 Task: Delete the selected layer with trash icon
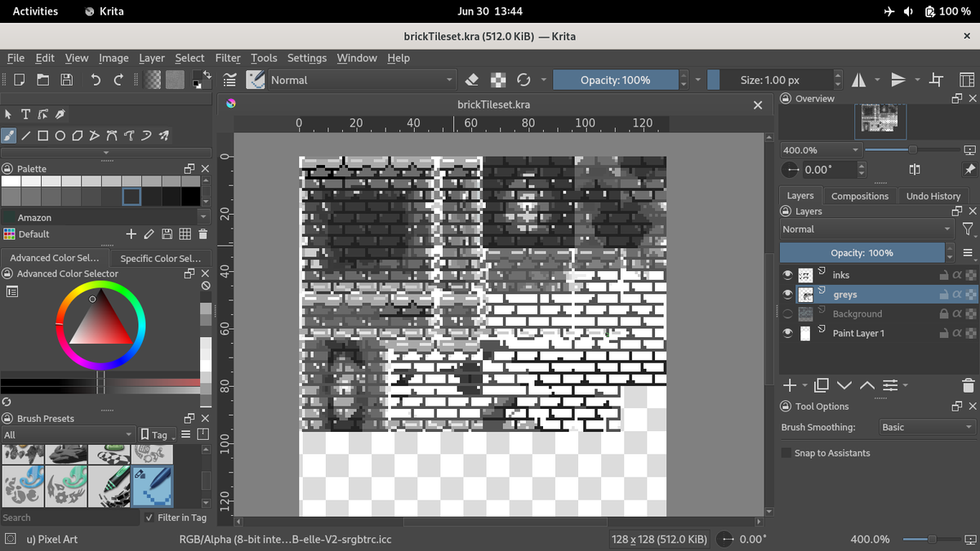(x=969, y=385)
